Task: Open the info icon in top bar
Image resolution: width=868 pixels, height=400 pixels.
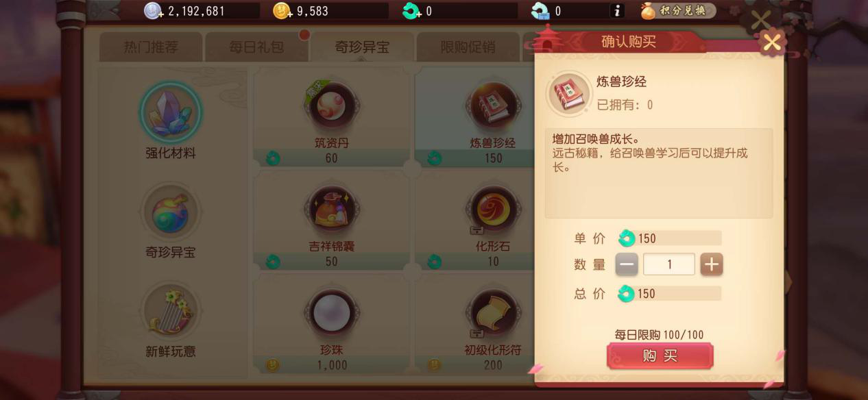Action: (x=617, y=11)
